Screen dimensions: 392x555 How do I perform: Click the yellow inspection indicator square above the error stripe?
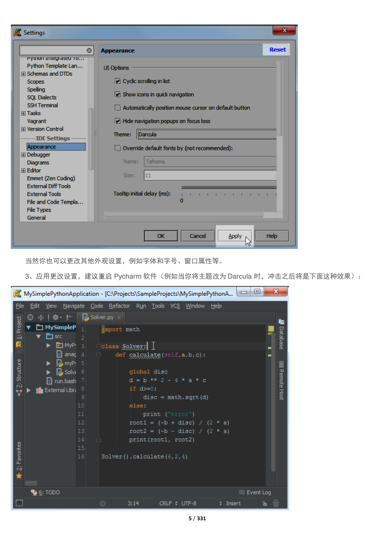pyautogui.click(x=271, y=329)
